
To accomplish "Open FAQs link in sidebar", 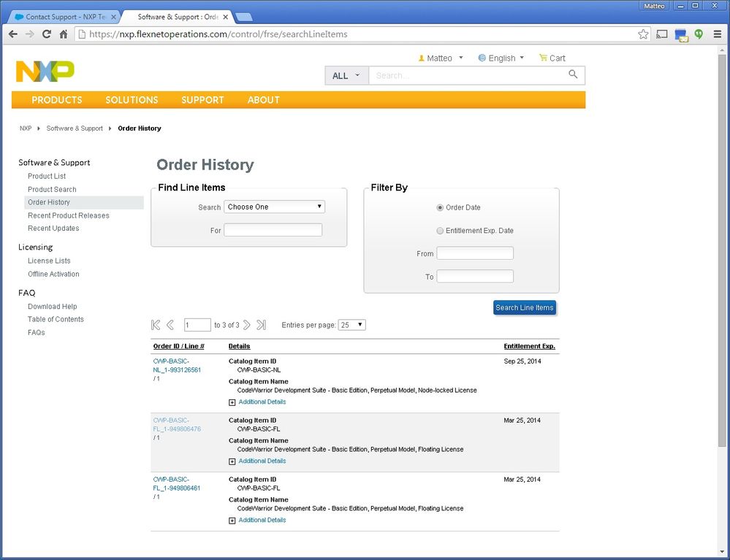I will point(36,332).
